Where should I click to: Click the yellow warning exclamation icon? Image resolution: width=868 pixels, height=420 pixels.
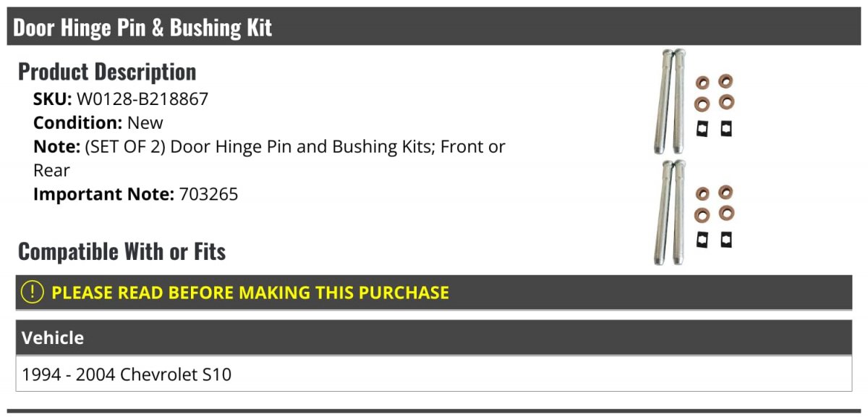32,293
